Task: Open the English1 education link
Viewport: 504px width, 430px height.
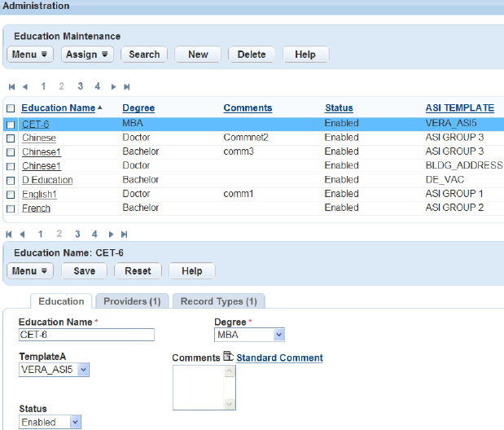Action: (39, 195)
